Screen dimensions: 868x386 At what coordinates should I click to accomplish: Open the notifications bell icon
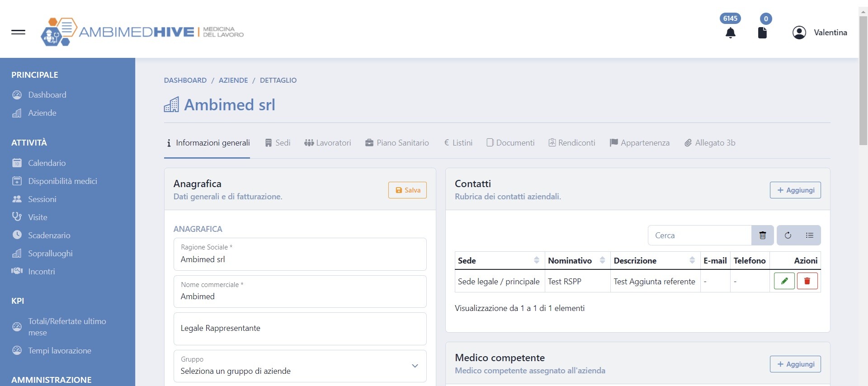click(x=731, y=33)
